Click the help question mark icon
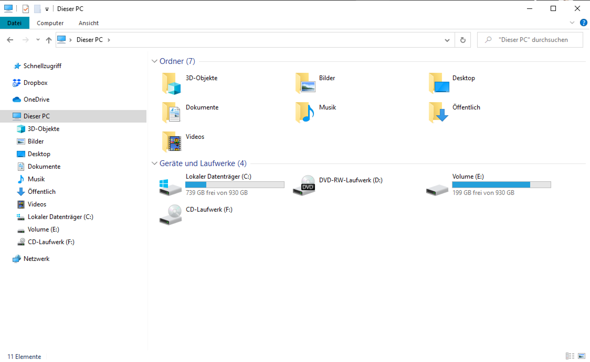Screen dimensions: 590x362 583,23
